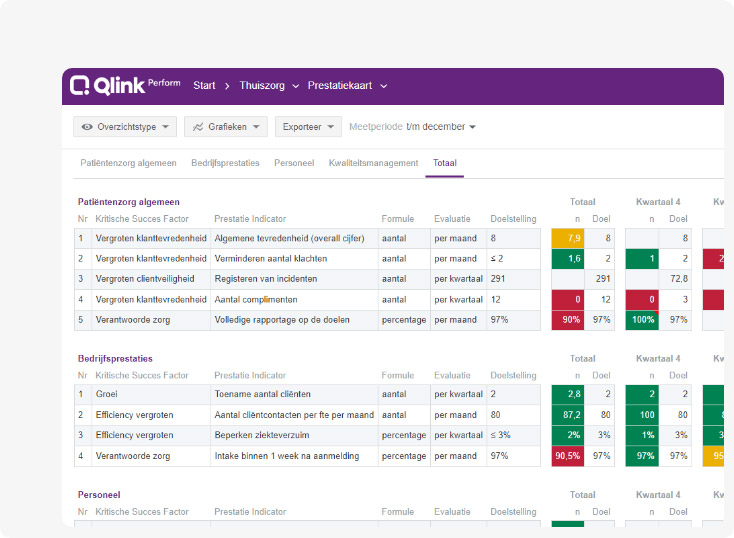The width and height of the screenshot is (734, 538).
Task: Click Totaal column header in Bedrijfsprestaties section
Action: point(582,359)
